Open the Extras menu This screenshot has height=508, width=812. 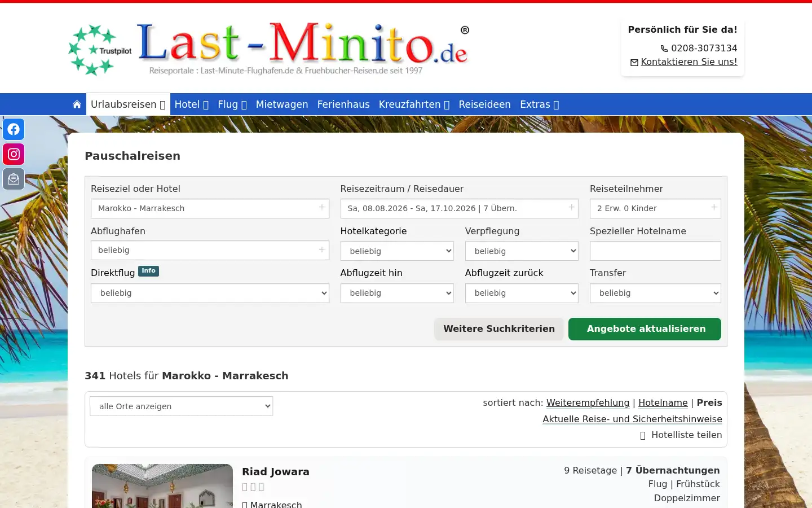[539, 104]
